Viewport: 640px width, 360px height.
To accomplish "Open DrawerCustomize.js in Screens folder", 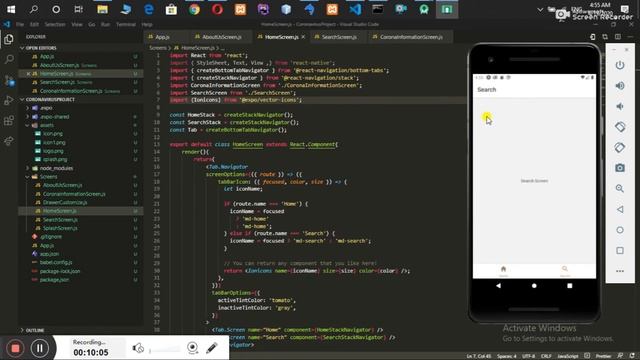I will pos(65,202).
